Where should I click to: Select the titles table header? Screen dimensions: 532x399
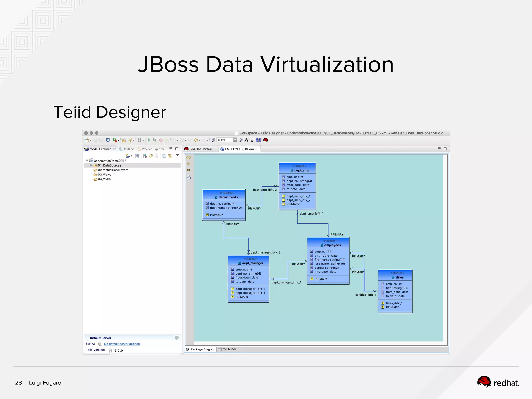(395, 275)
